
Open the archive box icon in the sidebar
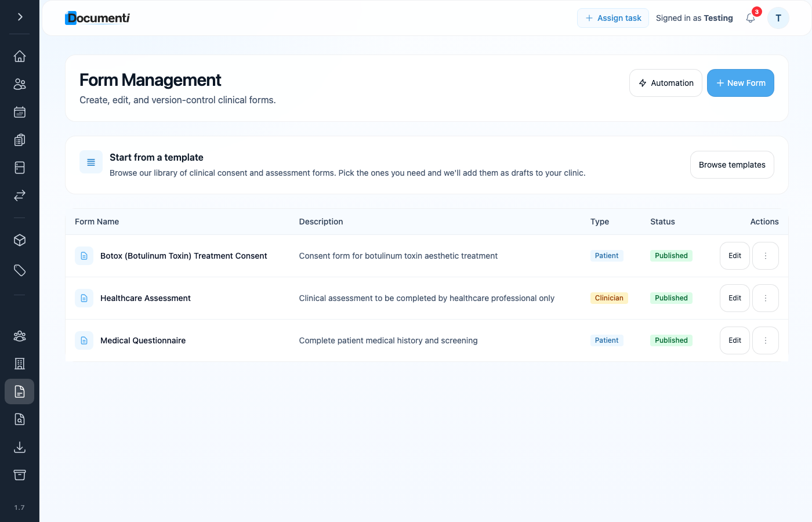(20, 475)
